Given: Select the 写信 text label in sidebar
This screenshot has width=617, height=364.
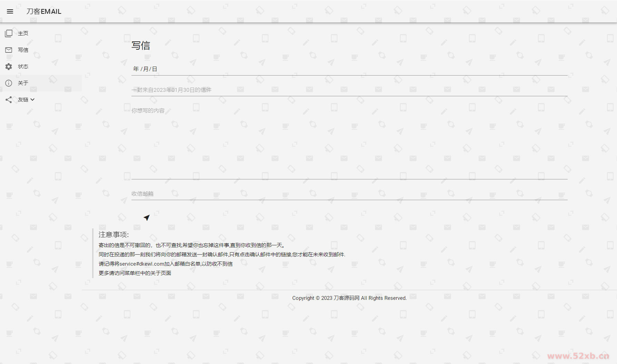Looking at the screenshot, I should [23, 50].
